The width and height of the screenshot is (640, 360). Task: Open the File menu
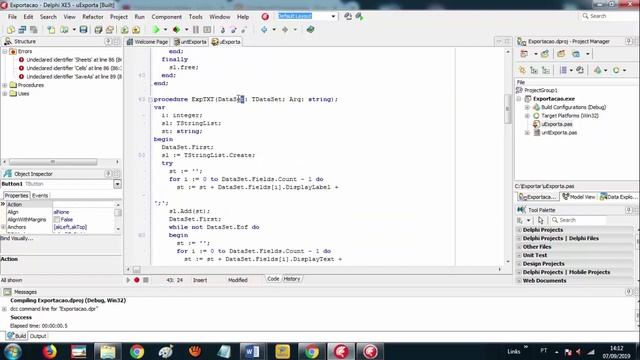pos(12,17)
